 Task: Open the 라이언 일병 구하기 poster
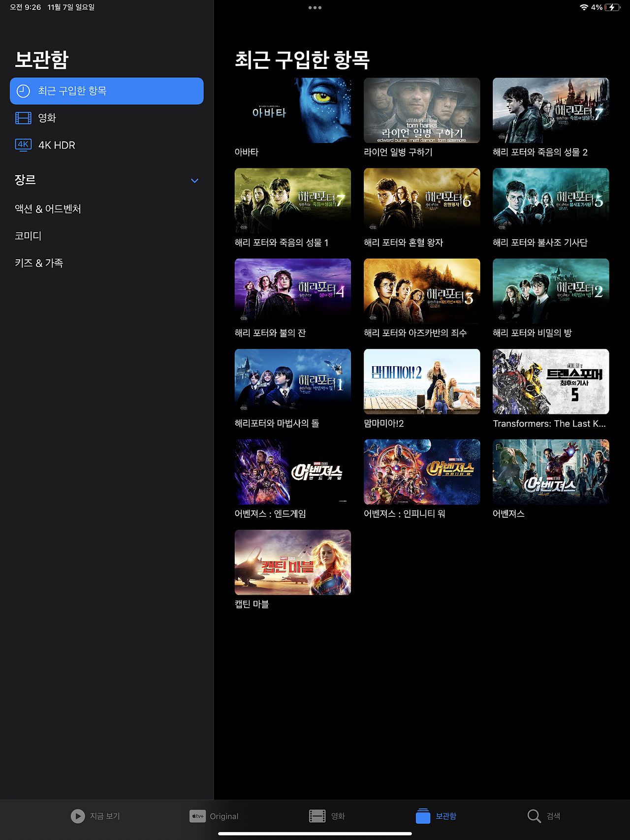click(x=422, y=110)
